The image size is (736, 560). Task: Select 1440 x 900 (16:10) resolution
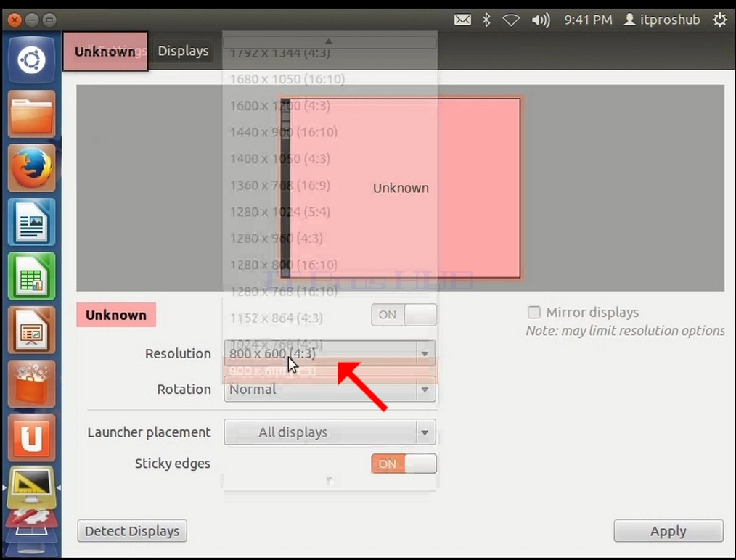(330, 132)
